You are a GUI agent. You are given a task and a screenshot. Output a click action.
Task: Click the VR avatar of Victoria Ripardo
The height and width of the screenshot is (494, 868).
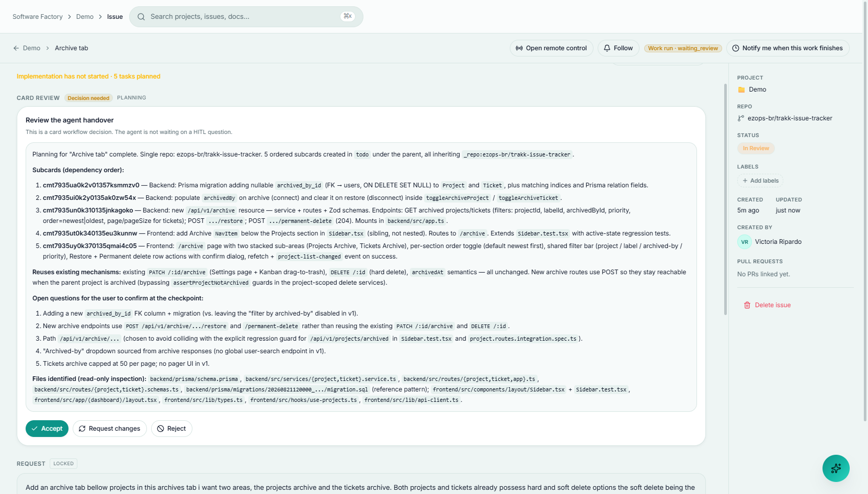click(x=745, y=242)
